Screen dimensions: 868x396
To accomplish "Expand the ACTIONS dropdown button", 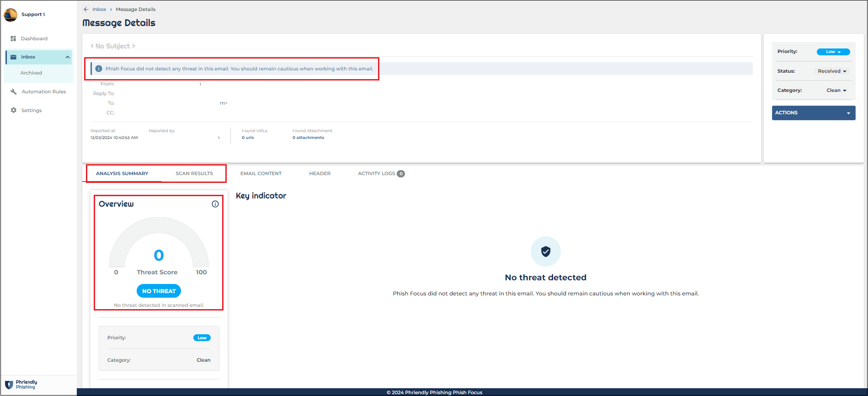I will point(814,113).
